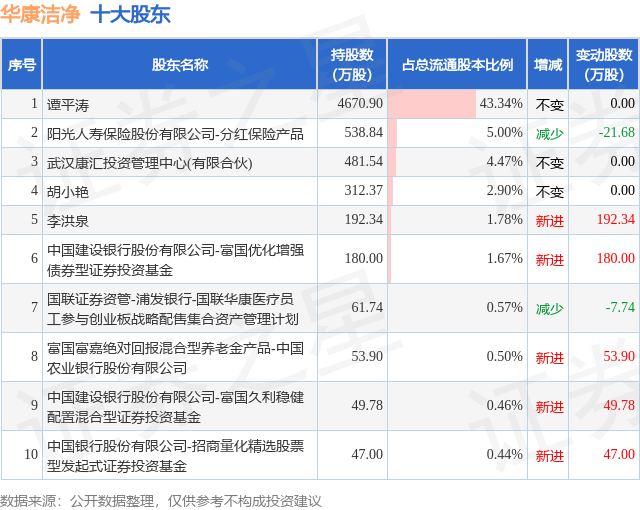Click 不变 status for 胡小艳

(549, 192)
